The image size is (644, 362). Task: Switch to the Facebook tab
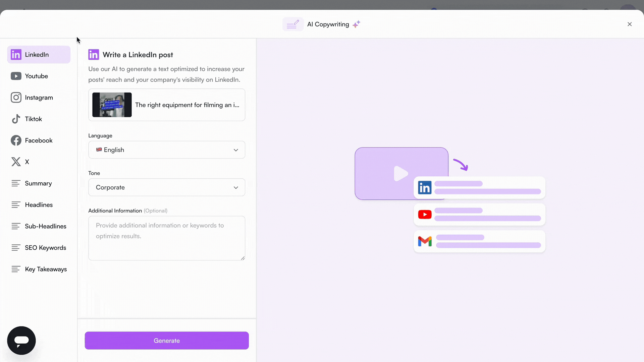(39, 140)
